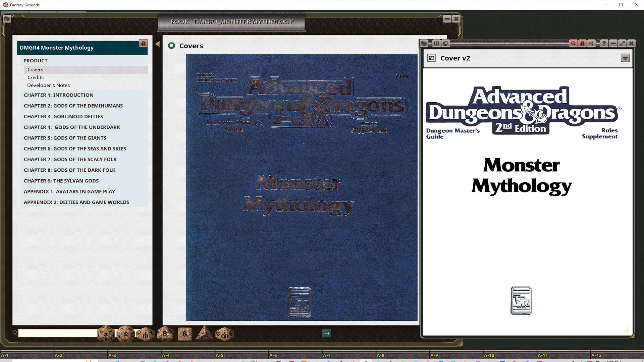Toggle the lock icon on DMGR4 index header

(x=143, y=44)
